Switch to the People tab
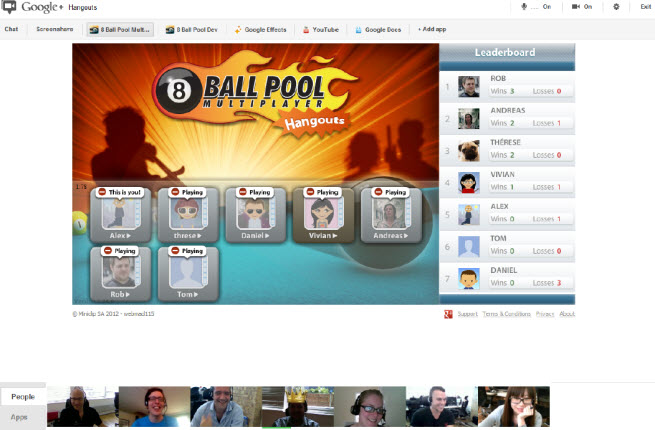The image size is (655, 430). pyautogui.click(x=23, y=397)
